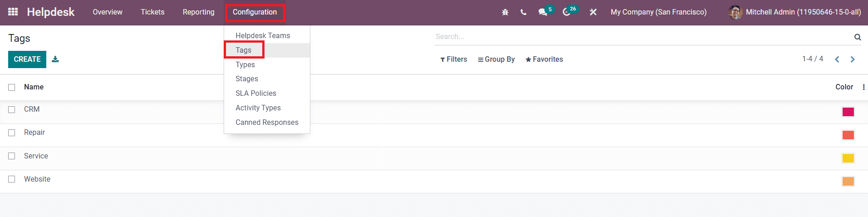Viewport: 868px width, 217px height.
Task: Check the Service tag checkbox
Action: click(x=12, y=156)
